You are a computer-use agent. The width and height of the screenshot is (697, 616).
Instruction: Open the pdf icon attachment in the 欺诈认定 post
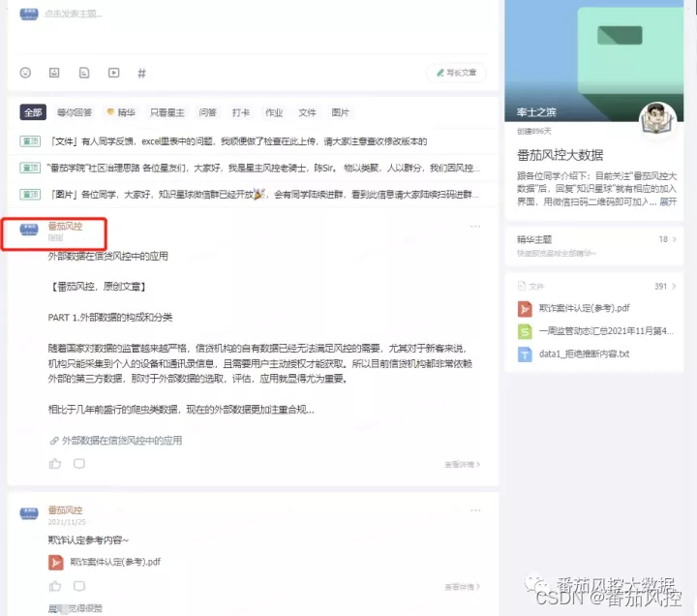[x=55, y=563]
